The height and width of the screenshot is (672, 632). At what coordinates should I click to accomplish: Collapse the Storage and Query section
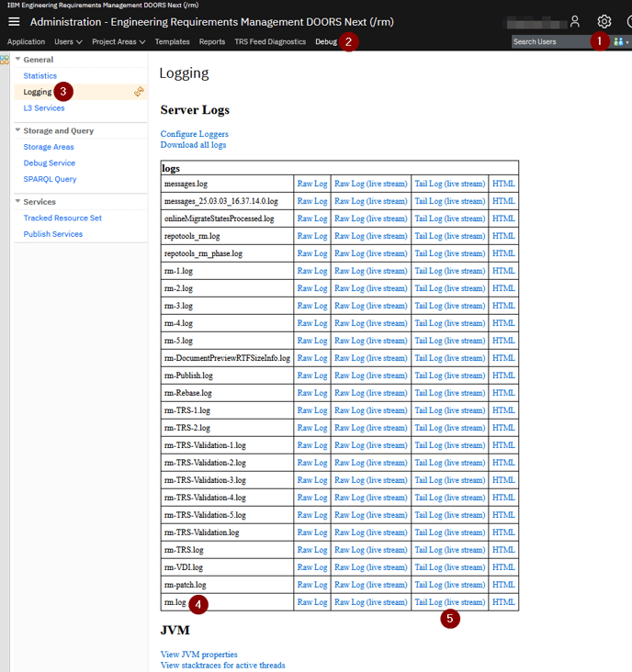coord(17,130)
